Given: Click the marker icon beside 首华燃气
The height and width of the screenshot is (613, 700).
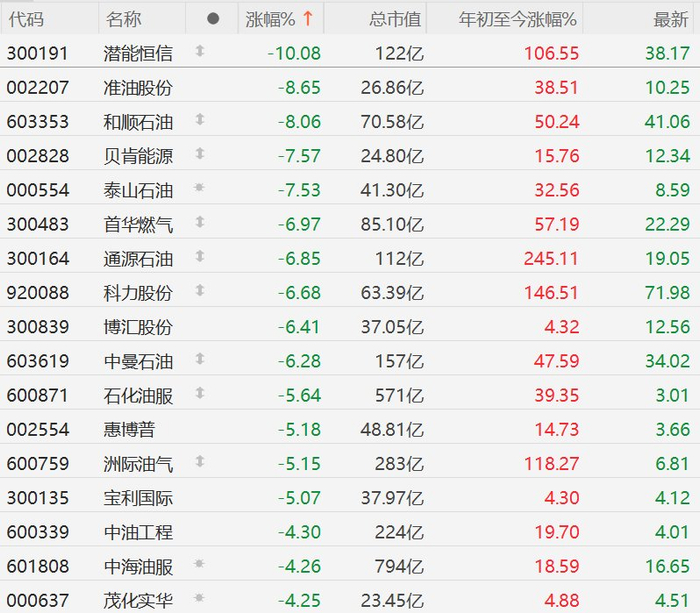Looking at the screenshot, I should (200, 222).
